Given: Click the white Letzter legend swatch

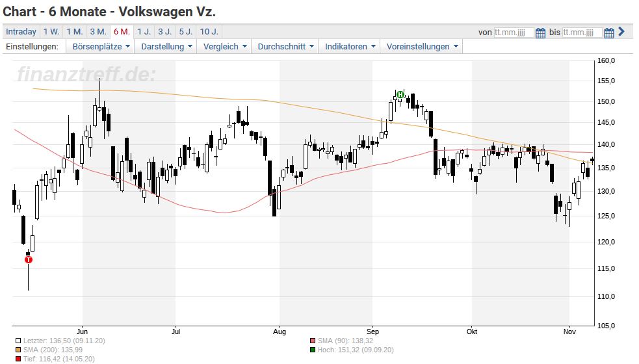Looking at the screenshot, I should (x=18, y=341).
